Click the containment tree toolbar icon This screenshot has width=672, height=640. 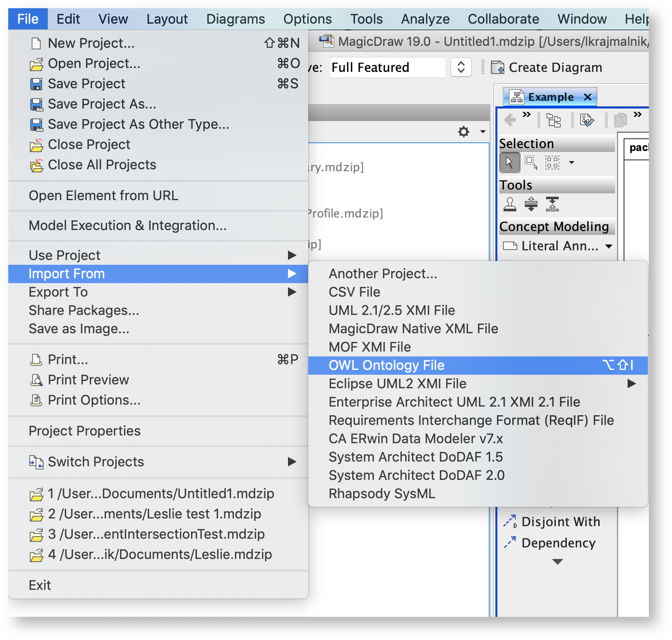tap(553, 121)
